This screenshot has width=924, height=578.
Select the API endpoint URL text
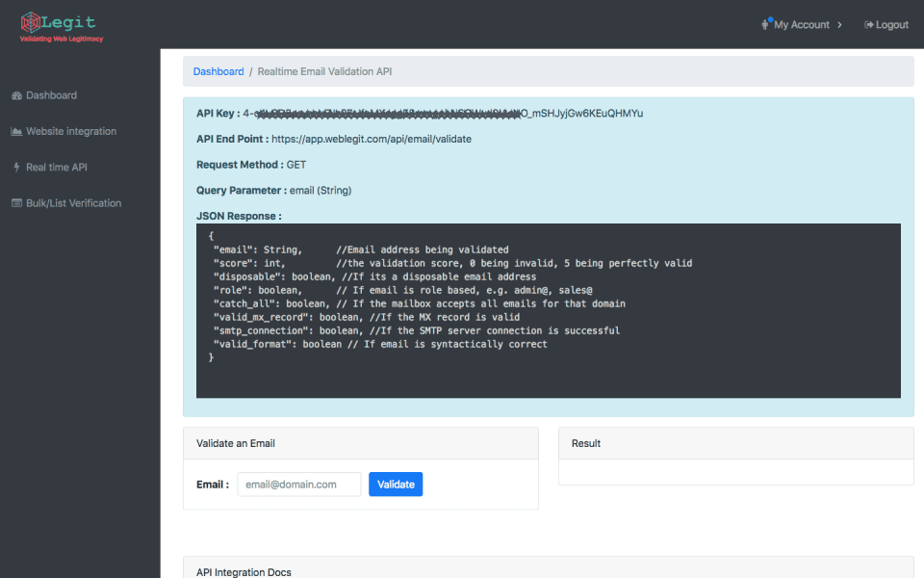click(x=372, y=139)
